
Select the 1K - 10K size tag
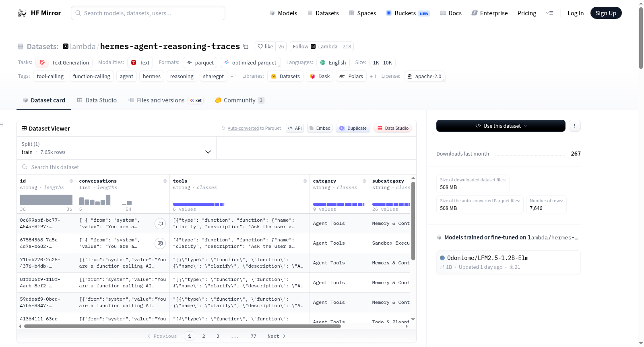coord(382,62)
